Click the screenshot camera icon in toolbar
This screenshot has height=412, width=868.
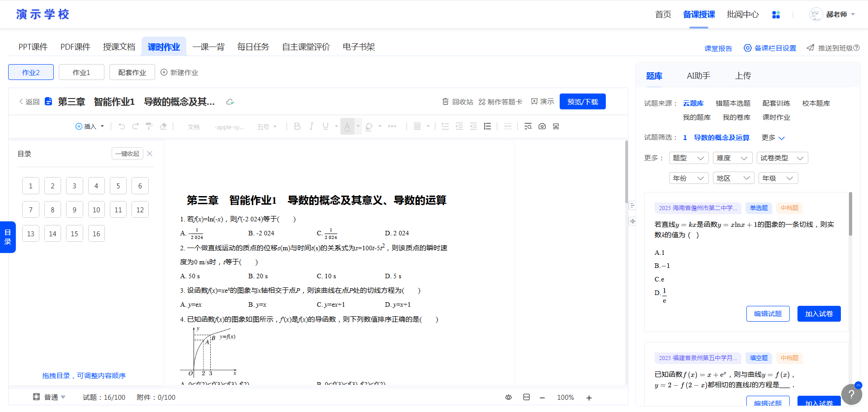(542, 126)
